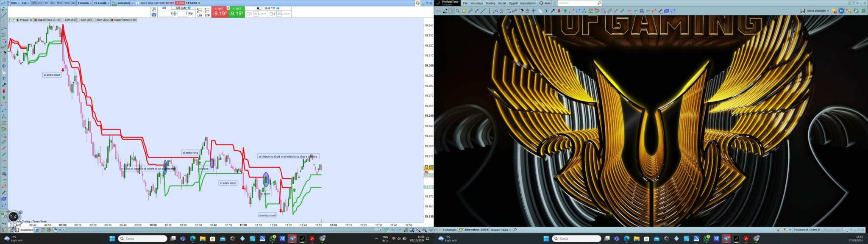The height and width of the screenshot is (244, 868).
Task: Select the magnifier zoom tool in ProRealTime toolbar
Action: pyautogui.click(x=458, y=11)
